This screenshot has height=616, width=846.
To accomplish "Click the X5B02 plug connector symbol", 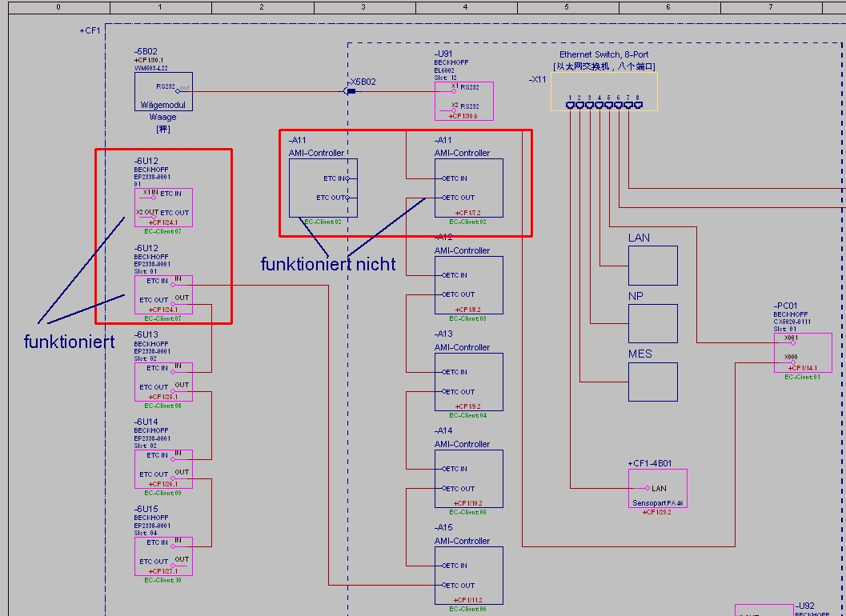I will tap(349, 91).
